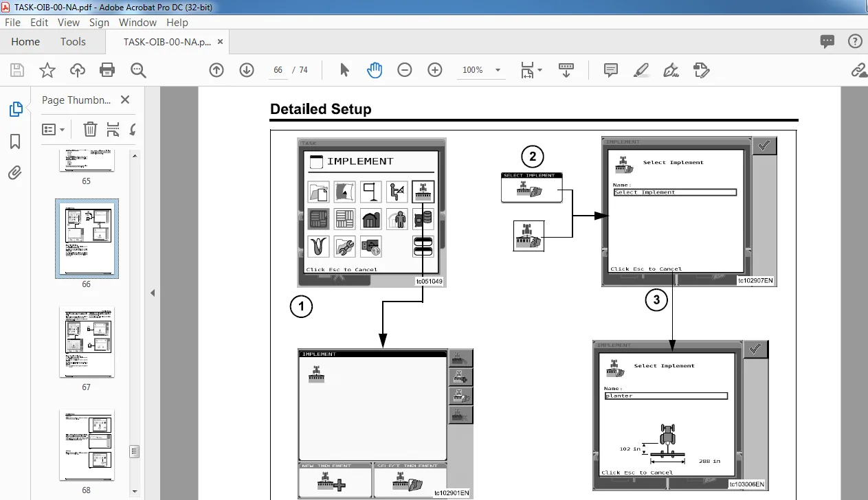
Task: Click the cloud upload icon
Action: coord(78,70)
